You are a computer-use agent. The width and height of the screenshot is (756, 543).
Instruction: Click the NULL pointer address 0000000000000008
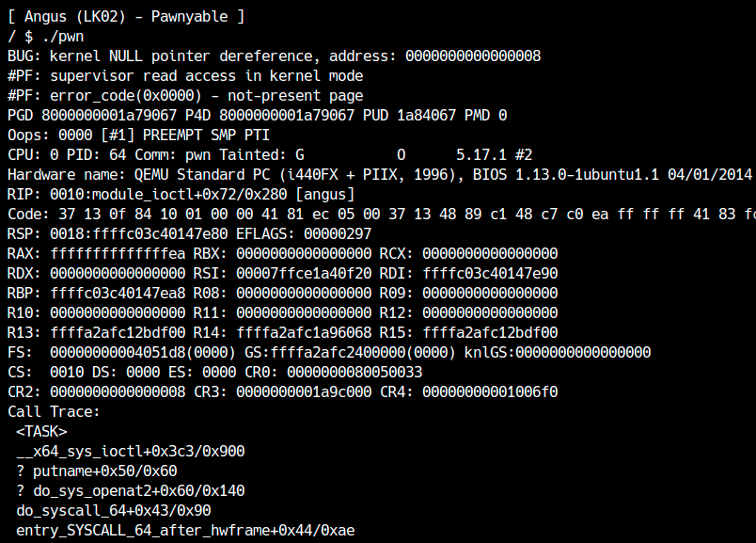pyautogui.click(x=473, y=56)
